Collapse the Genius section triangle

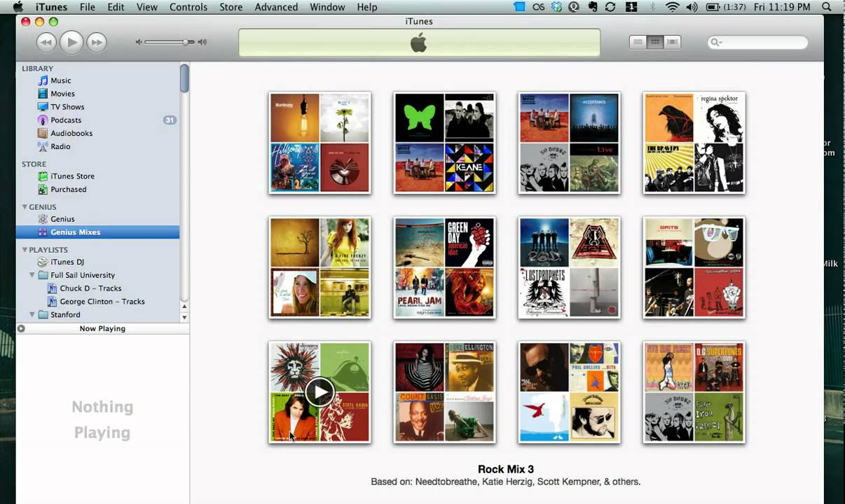[25, 207]
